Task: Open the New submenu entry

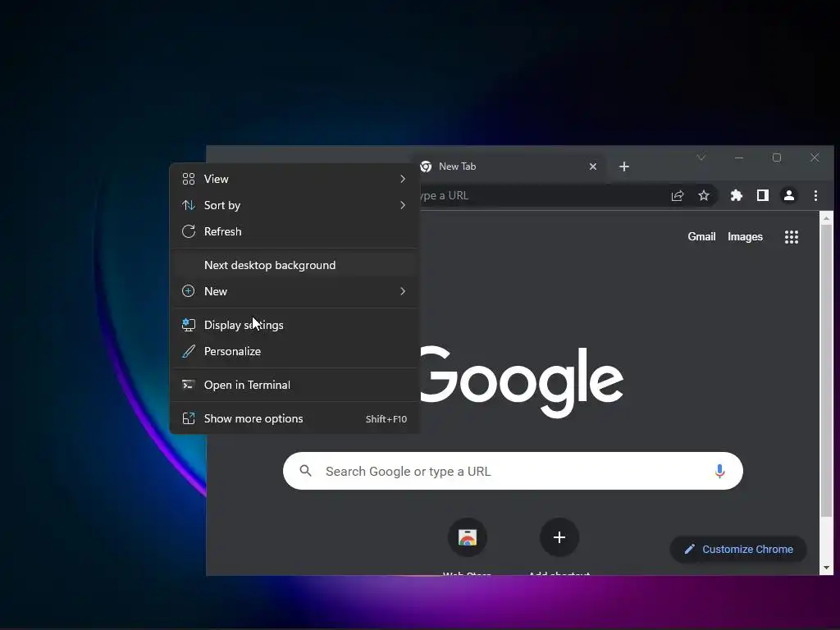Action: point(294,291)
